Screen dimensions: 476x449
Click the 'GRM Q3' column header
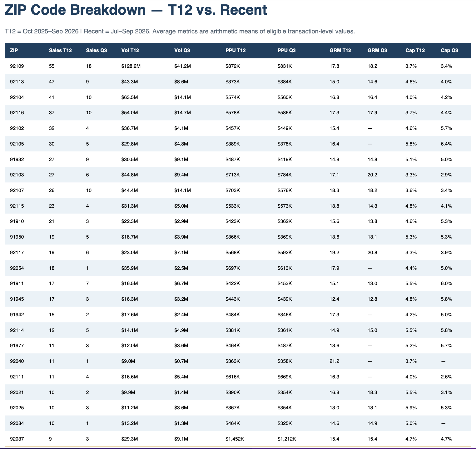(377, 51)
